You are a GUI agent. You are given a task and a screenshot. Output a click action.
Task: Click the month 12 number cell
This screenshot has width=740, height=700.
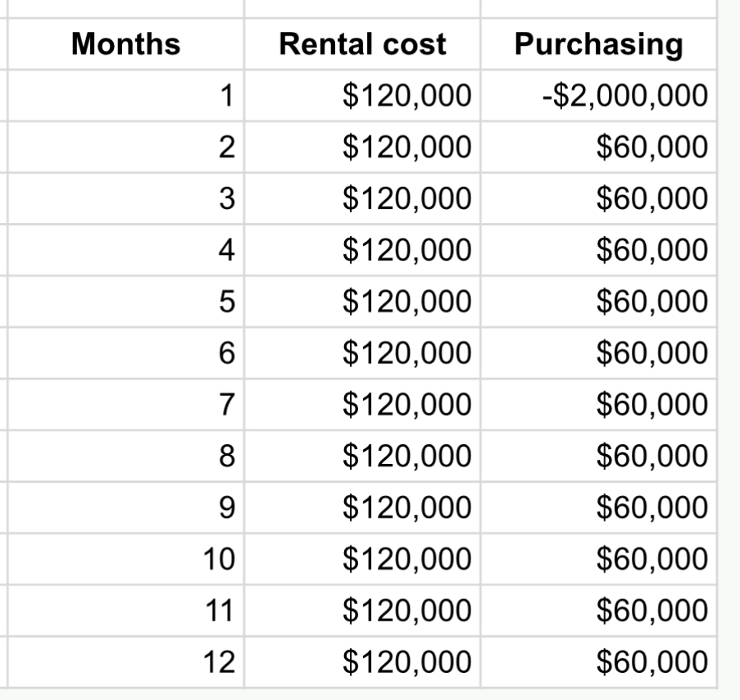(126, 661)
